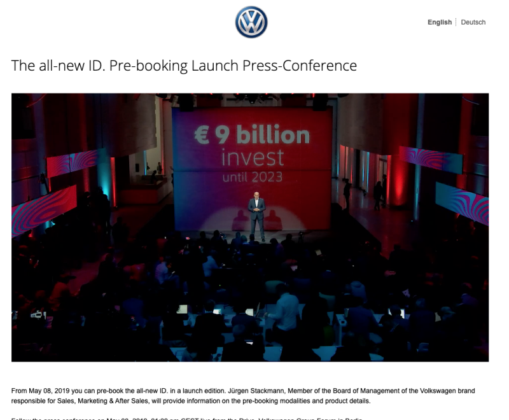Click the press-conference video image
Viewport: 509px width, 420px height.
coord(250,227)
